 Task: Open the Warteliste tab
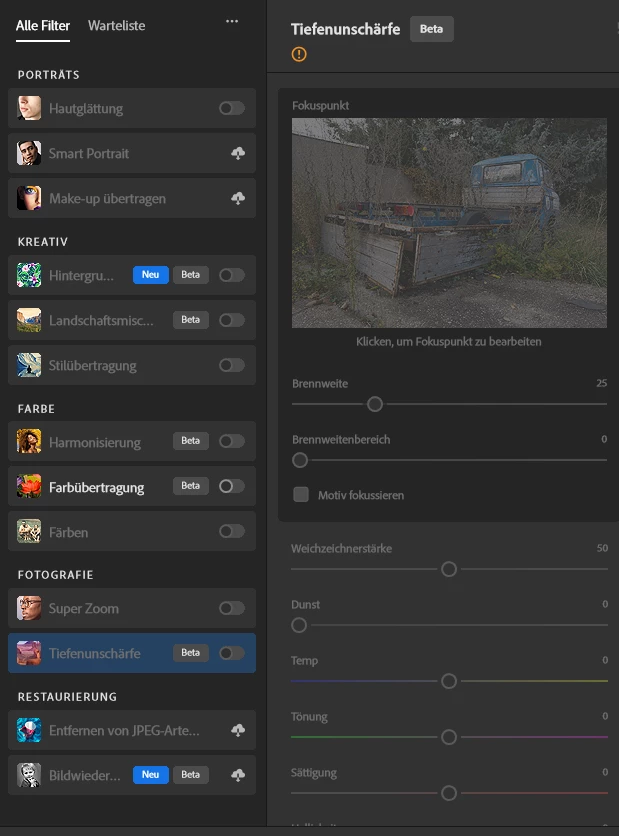[x=116, y=26]
